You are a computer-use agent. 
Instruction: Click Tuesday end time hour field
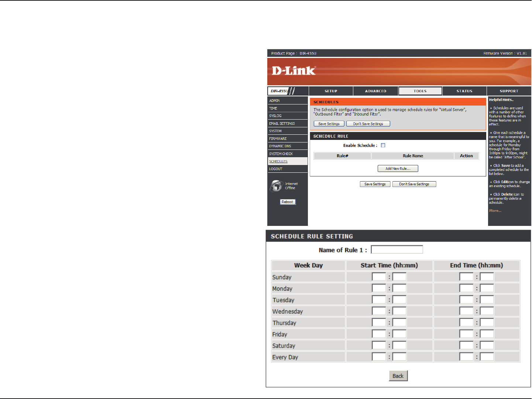pyautogui.click(x=466, y=300)
